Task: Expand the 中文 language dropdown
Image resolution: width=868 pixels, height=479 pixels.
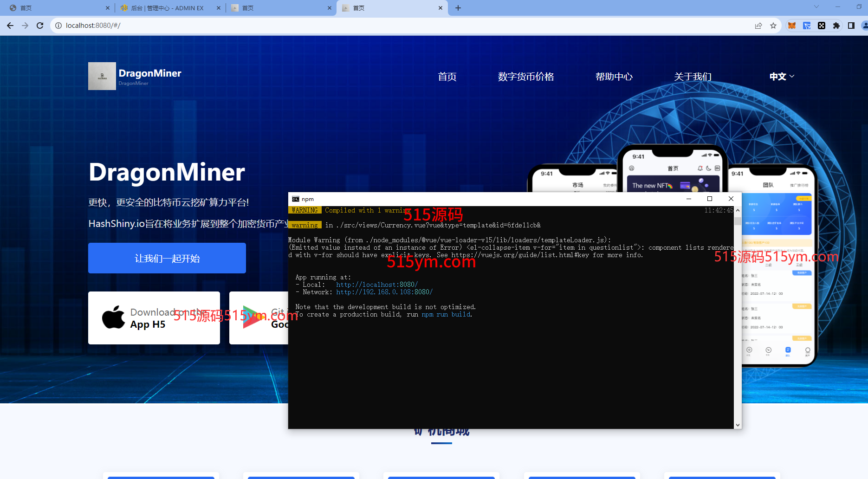Action: point(782,77)
